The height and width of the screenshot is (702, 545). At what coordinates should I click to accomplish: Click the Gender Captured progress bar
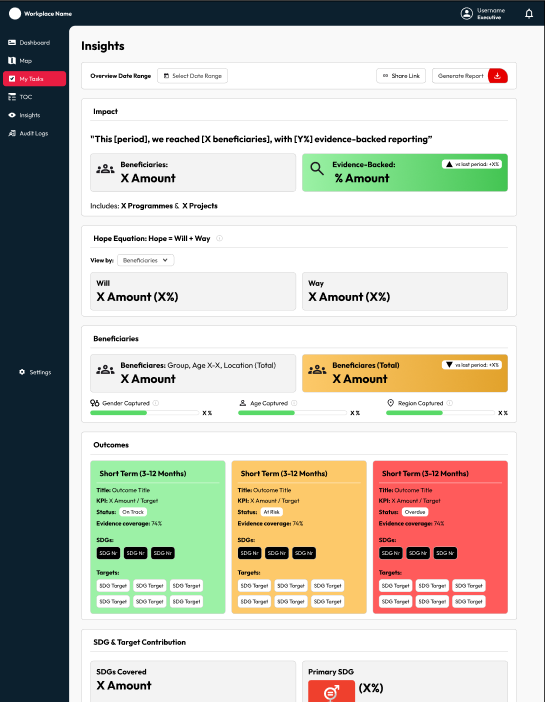145,413
